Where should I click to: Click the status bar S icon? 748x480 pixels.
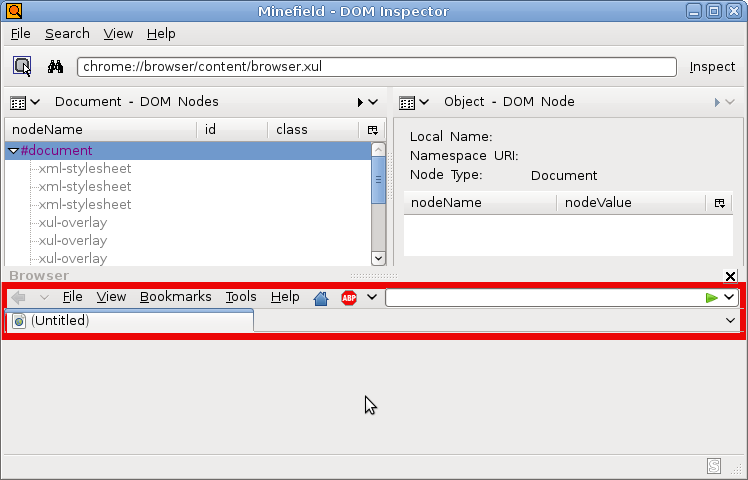714,465
